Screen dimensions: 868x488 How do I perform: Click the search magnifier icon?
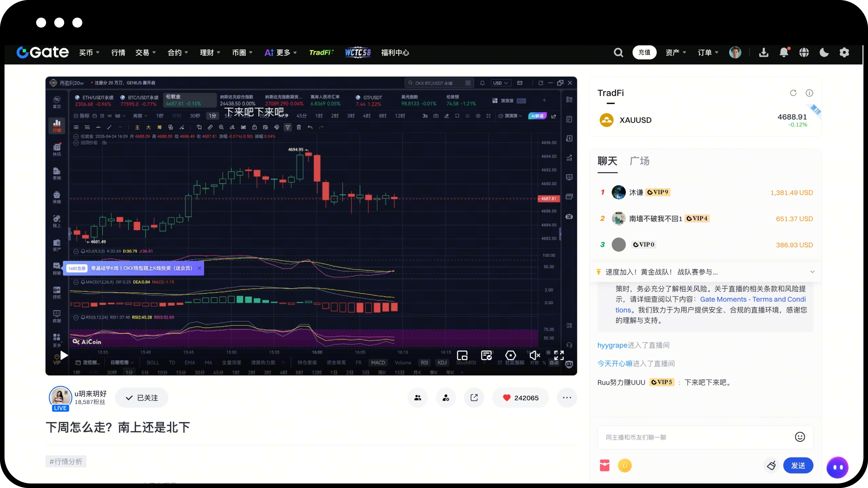(x=618, y=53)
